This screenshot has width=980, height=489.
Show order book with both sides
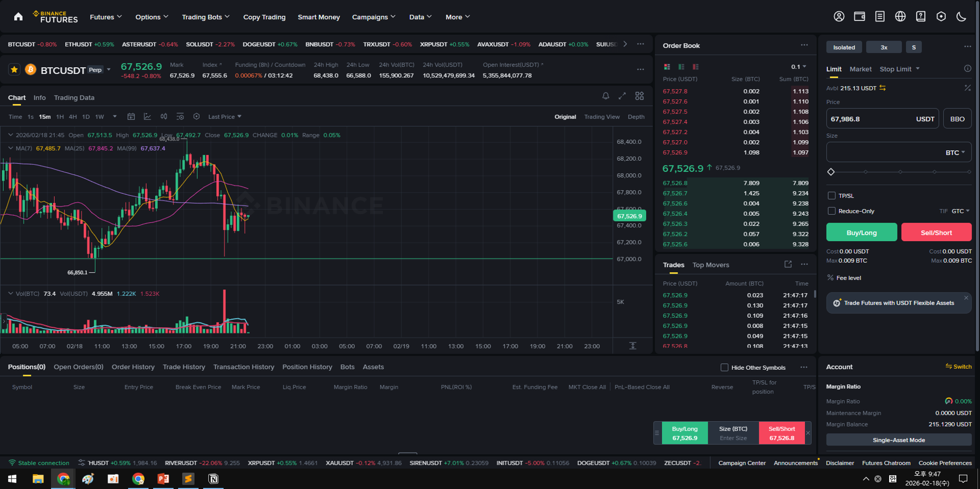tap(667, 67)
